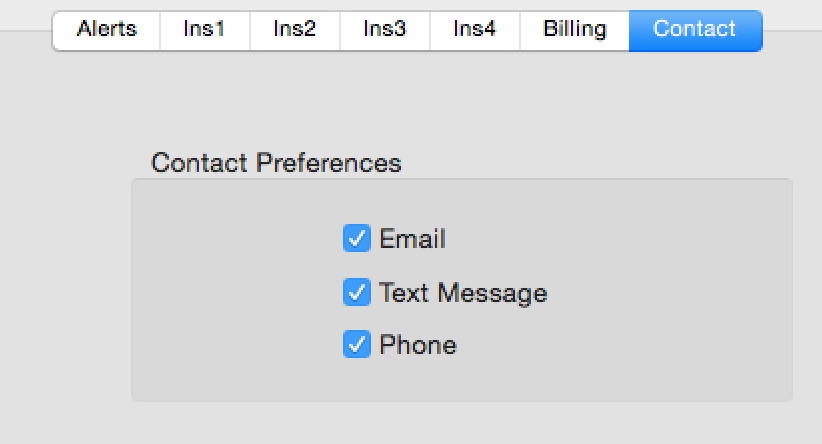
Task: Click the "Text Message" label text
Action: (463, 293)
